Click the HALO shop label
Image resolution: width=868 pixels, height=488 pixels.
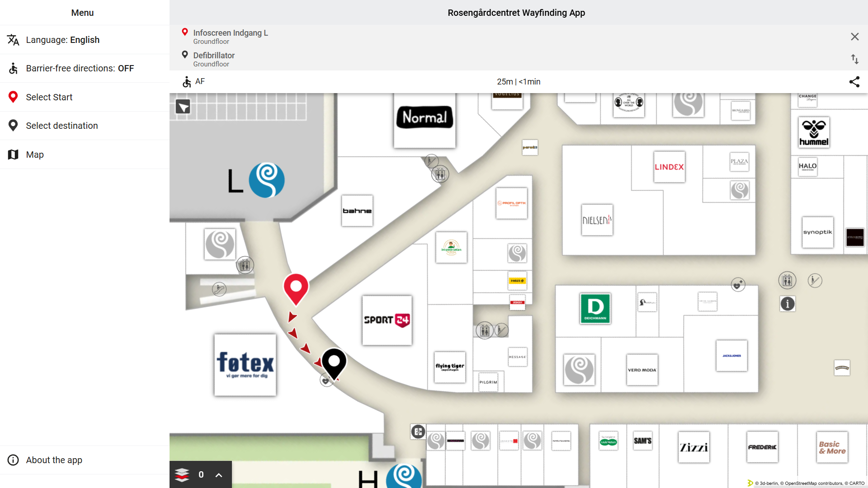tap(808, 166)
